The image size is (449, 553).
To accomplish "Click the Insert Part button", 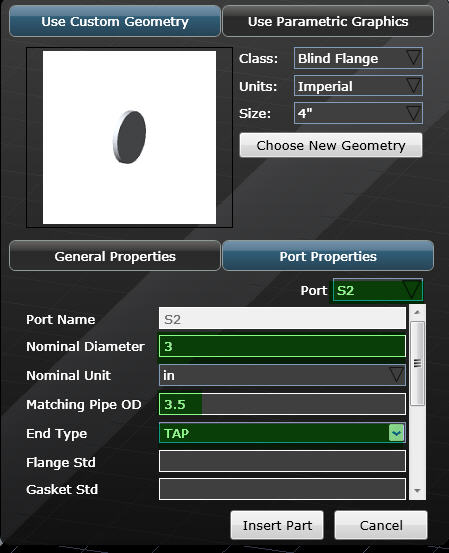I will (x=277, y=525).
